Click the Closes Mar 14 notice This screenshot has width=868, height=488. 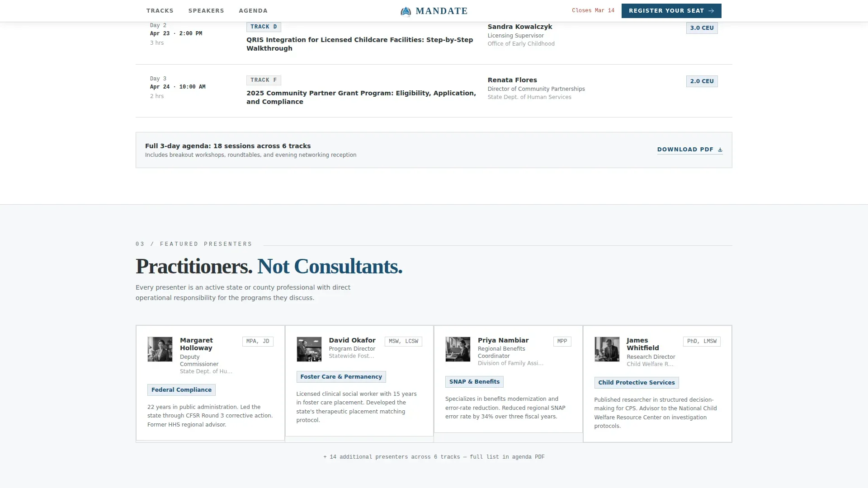click(x=593, y=11)
